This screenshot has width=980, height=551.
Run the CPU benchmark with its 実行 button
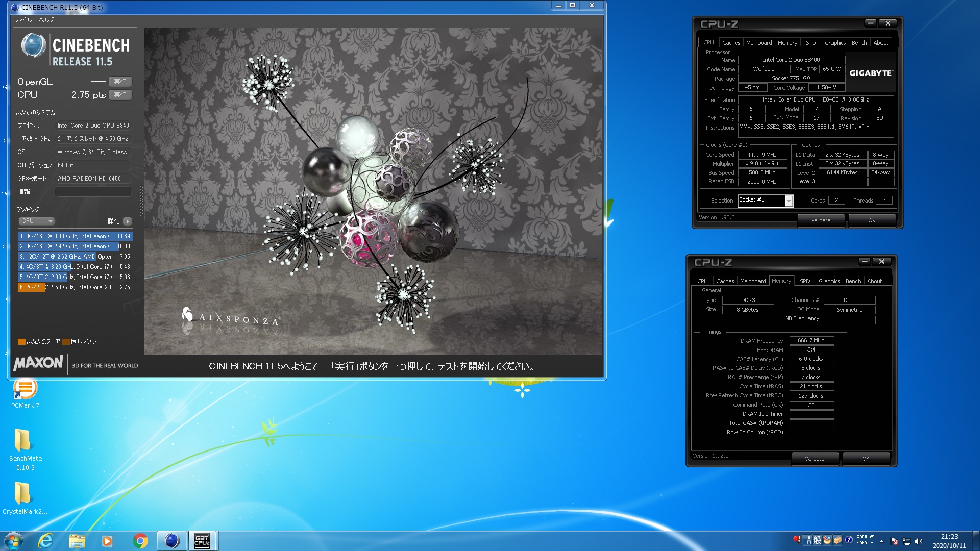pos(120,95)
